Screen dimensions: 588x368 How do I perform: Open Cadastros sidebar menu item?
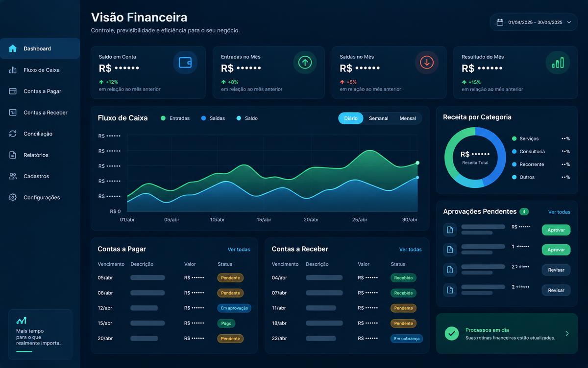[x=40, y=176]
